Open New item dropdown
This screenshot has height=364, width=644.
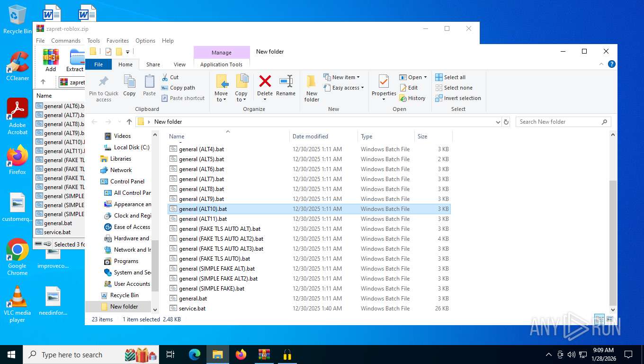pos(341,77)
